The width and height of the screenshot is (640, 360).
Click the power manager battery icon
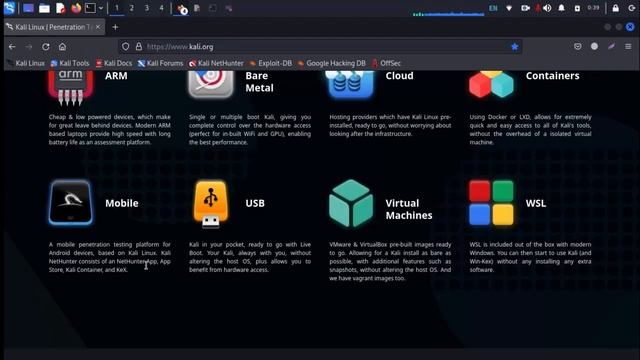pyautogui.click(x=577, y=8)
